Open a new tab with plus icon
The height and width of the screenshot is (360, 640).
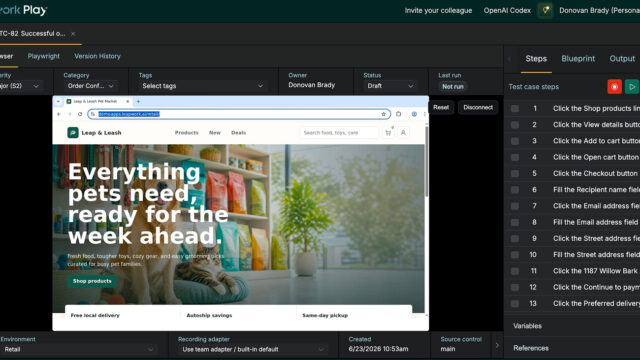pyautogui.click(x=138, y=101)
